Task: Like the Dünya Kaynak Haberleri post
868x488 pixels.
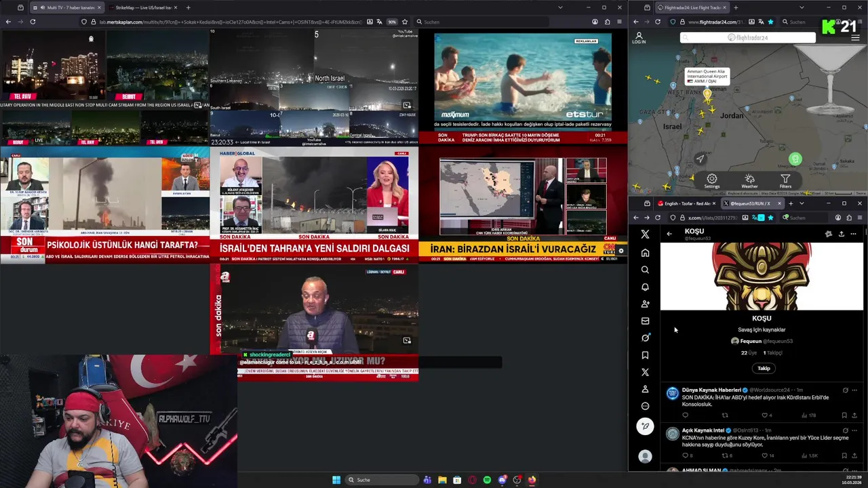Action: click(x=765, y=415)
